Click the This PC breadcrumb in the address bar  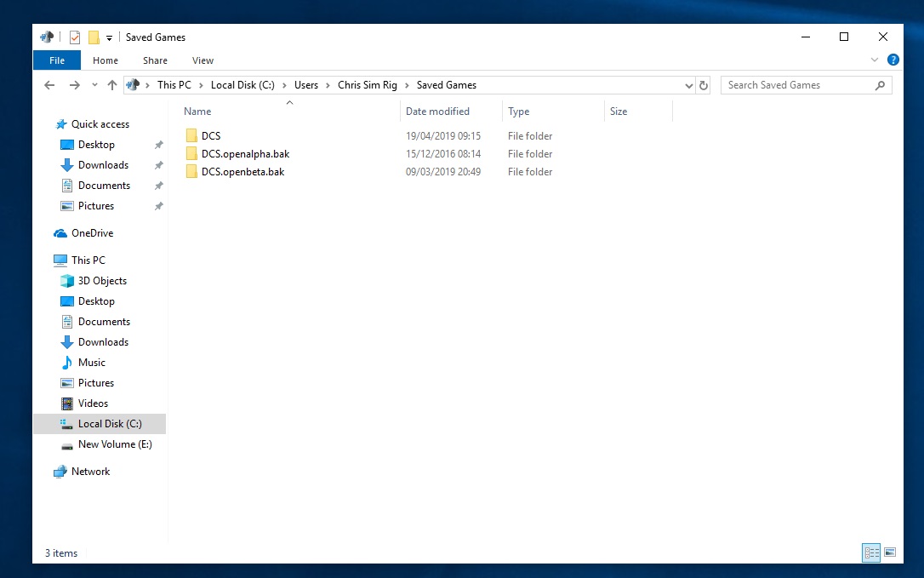(x=174, y=85)
